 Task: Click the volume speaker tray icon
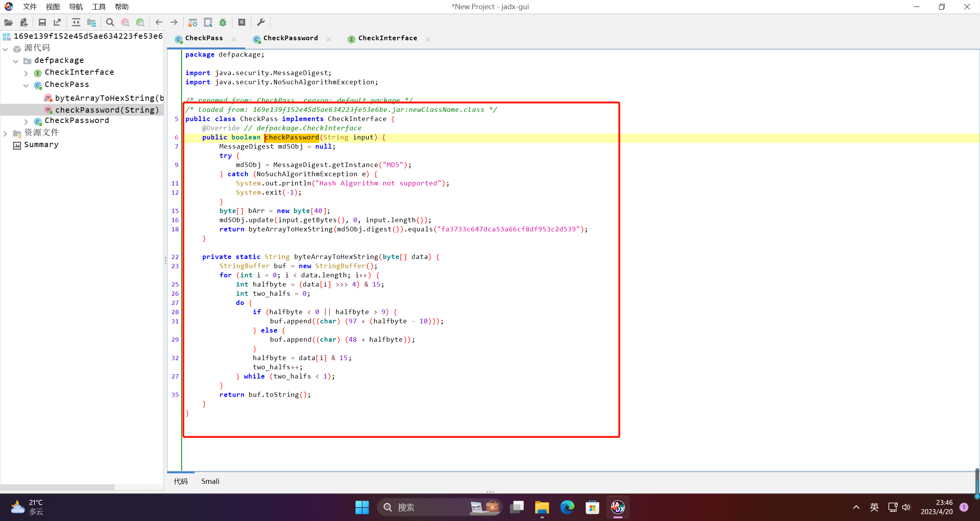[906, 507]
